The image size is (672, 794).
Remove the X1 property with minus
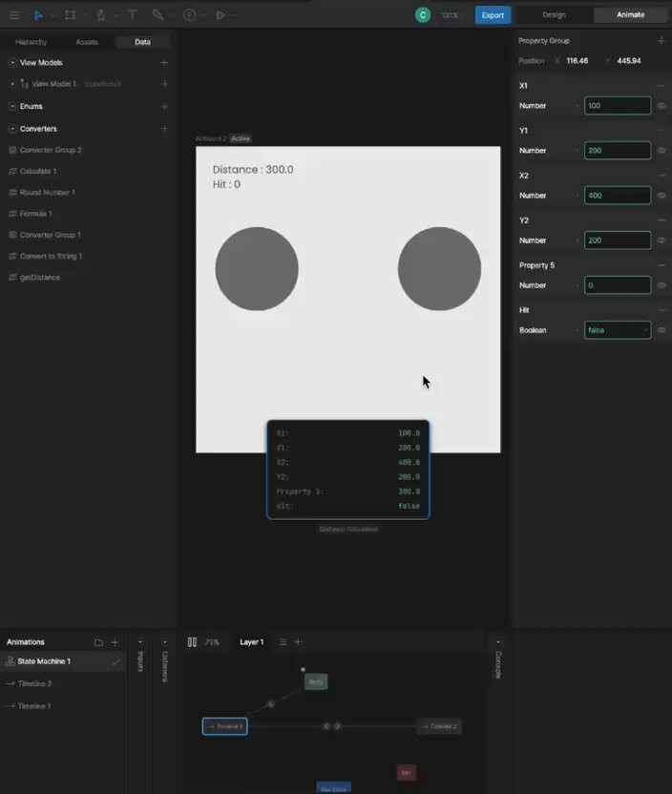tap(661, 86)
